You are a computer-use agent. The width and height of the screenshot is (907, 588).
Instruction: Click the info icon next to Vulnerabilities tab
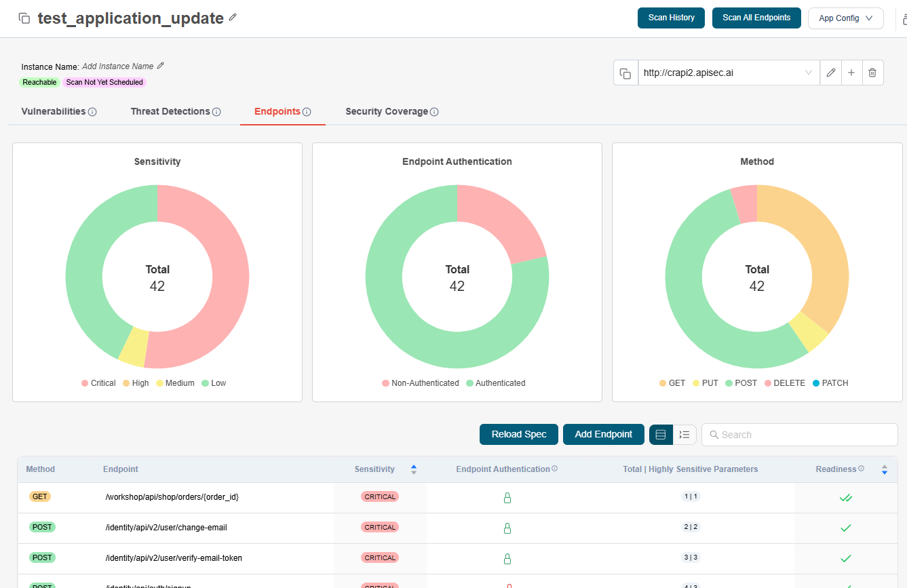pos(93,112)
